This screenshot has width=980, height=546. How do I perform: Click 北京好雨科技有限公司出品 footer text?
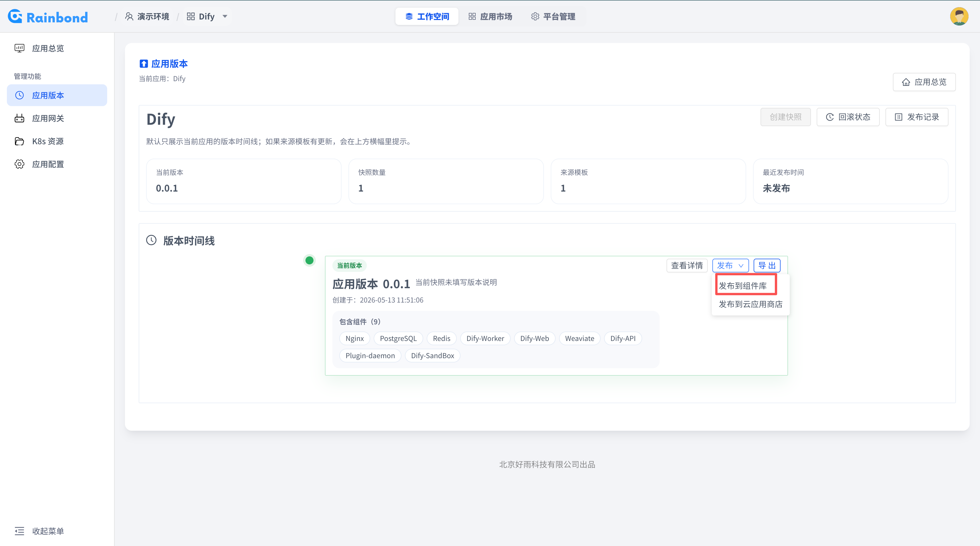click(547, 465)
